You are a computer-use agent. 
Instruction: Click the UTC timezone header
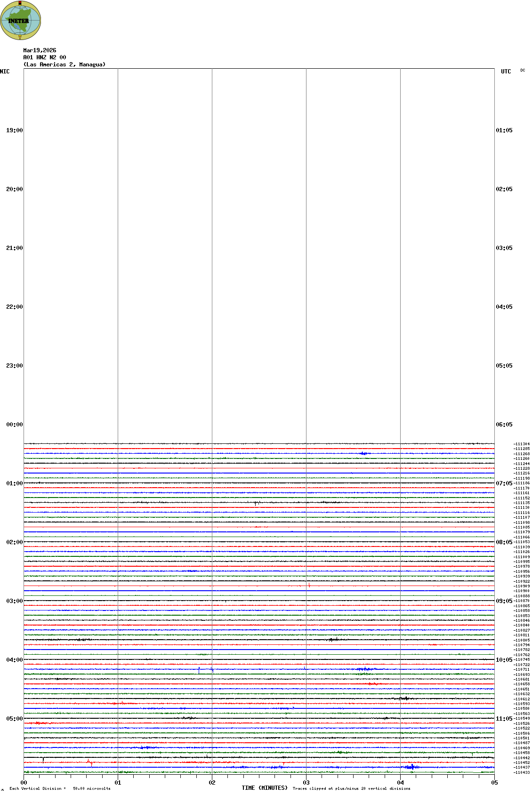[x=506, y=72]
